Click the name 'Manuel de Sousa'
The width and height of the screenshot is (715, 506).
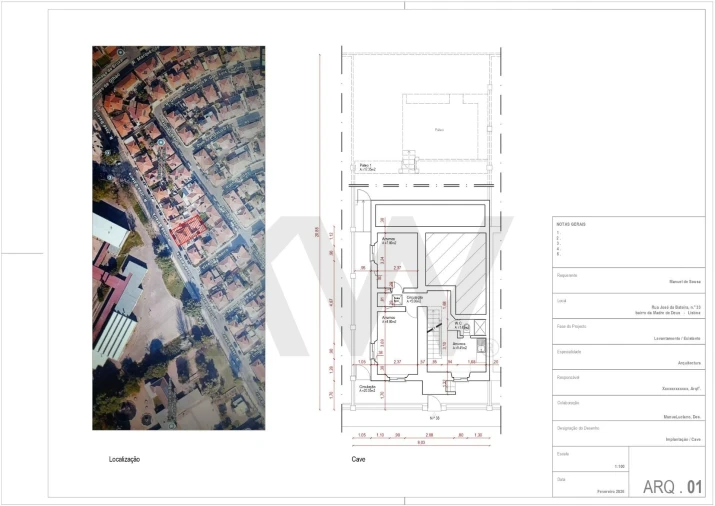click(x=684, y=282)
